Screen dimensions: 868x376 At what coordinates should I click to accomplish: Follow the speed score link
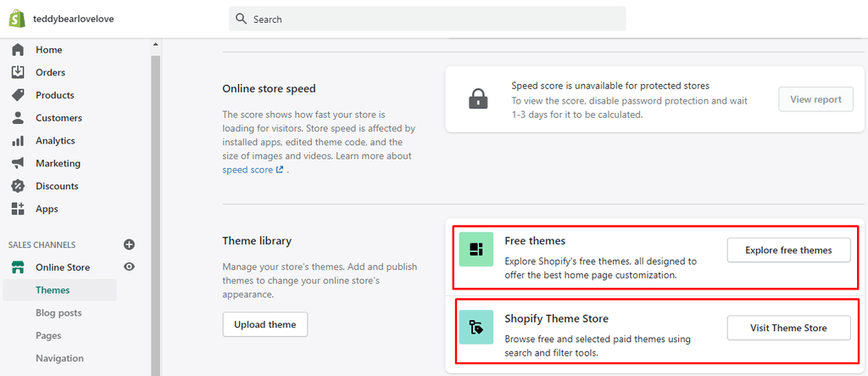(248, 171)
